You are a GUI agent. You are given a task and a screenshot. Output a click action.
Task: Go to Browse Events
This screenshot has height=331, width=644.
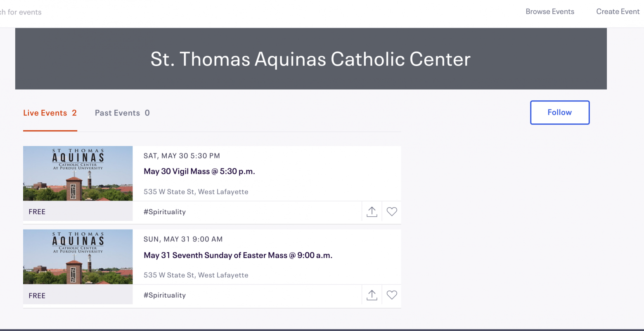550,12
